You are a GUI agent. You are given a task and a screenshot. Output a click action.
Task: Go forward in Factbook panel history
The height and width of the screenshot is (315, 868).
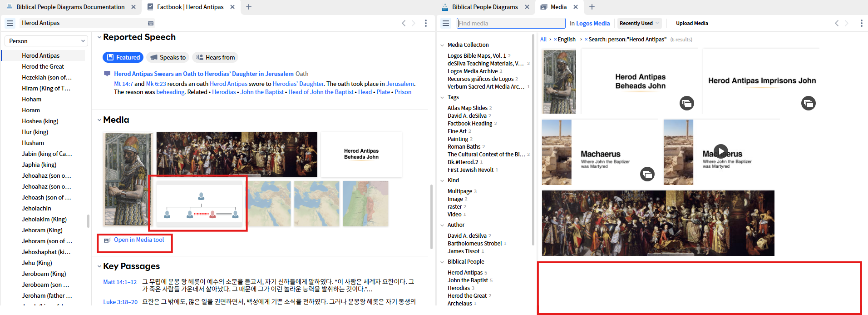tap(414, 23)
